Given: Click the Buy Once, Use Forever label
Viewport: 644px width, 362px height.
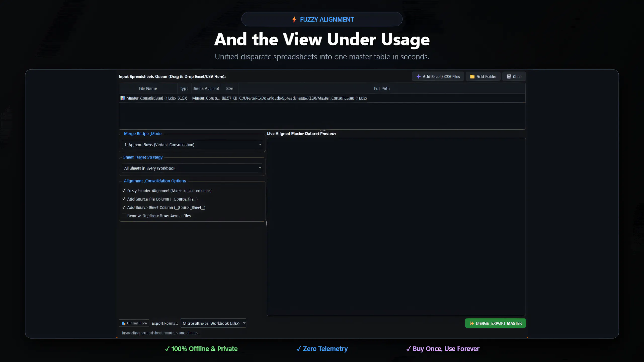Looking at the screenshot, I should tap(443, 349).
